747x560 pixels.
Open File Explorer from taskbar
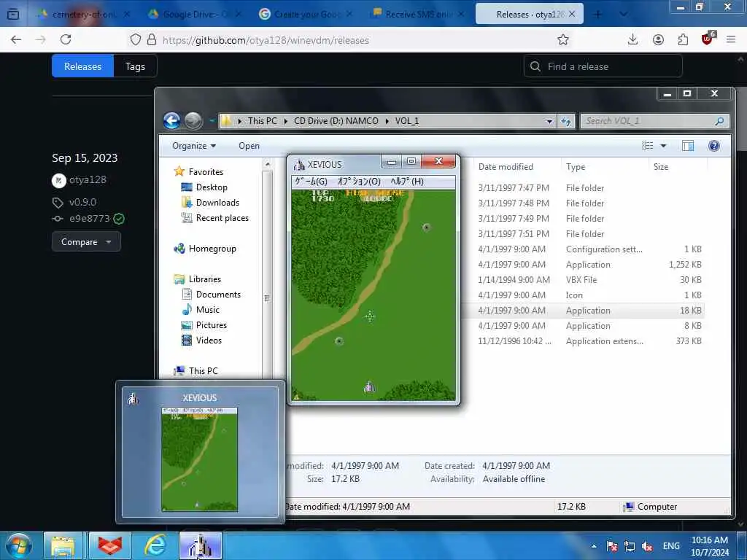[x=63, y=545]
